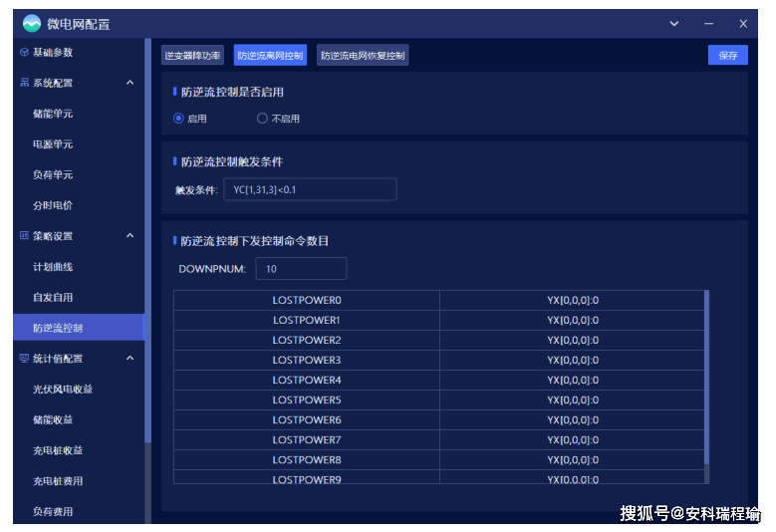Click the LOSTPOWER1 cell
Screen dimensions: 776x532
(307, 320)
